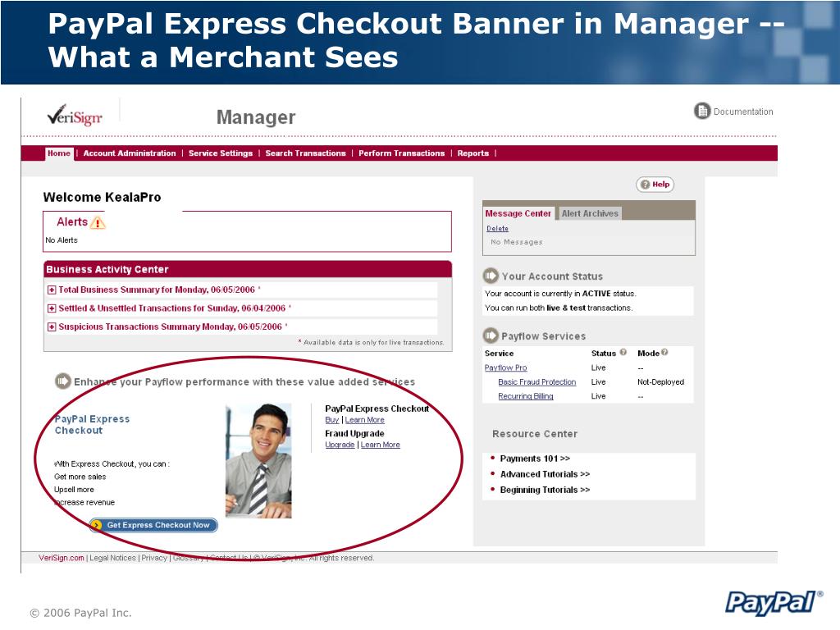Click the Legal Notices footer link
This screenshot has width=840, height=630.
coord(112,558)
